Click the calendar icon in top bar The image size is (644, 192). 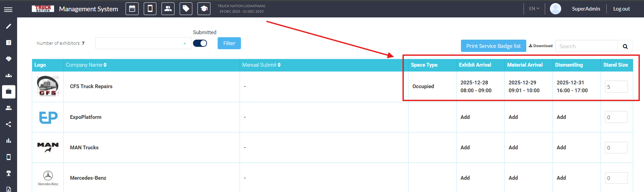pos(132,9)
